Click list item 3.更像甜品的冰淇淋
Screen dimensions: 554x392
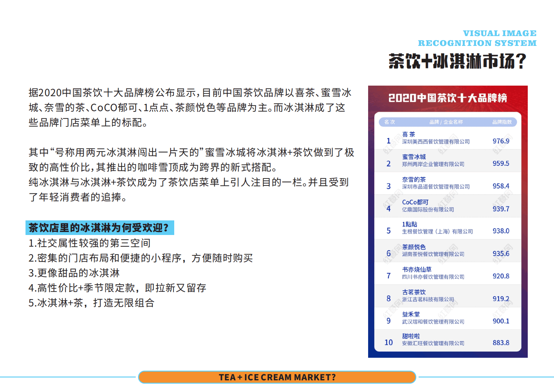[74, 273]
